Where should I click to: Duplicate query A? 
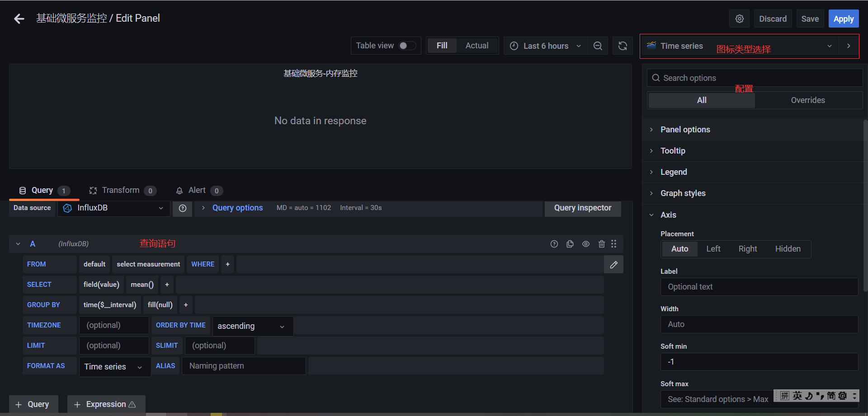click(x=570, y=244)
